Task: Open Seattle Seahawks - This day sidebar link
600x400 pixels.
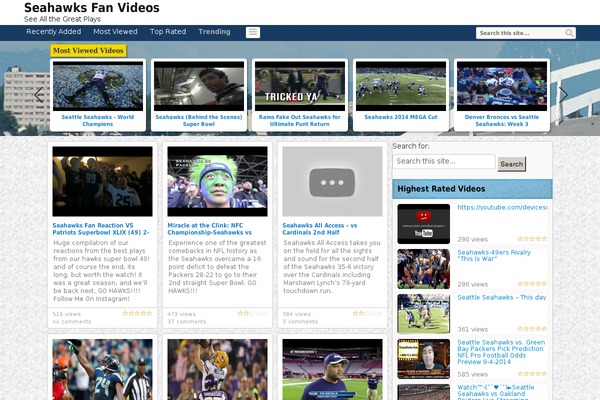Action: click(x=502, y=297)
